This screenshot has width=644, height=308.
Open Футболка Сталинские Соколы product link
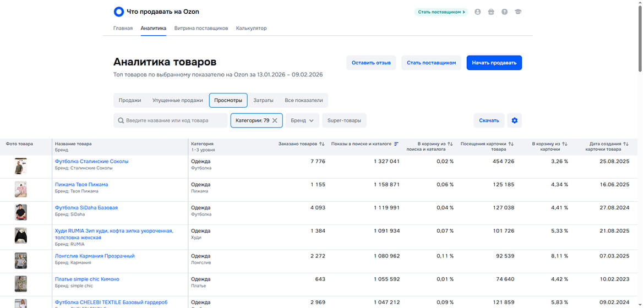(x=91, y=161)
